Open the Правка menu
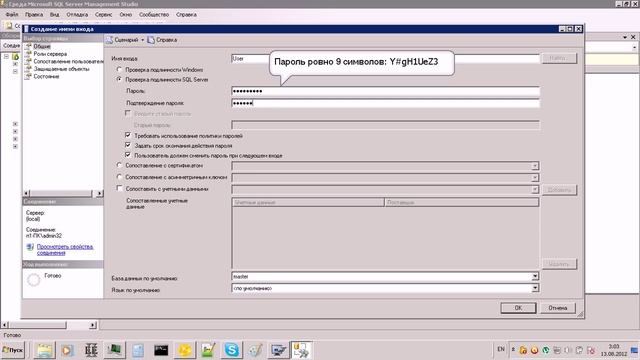Viewport: 640px width, 360px height. [x=34, y=14]
